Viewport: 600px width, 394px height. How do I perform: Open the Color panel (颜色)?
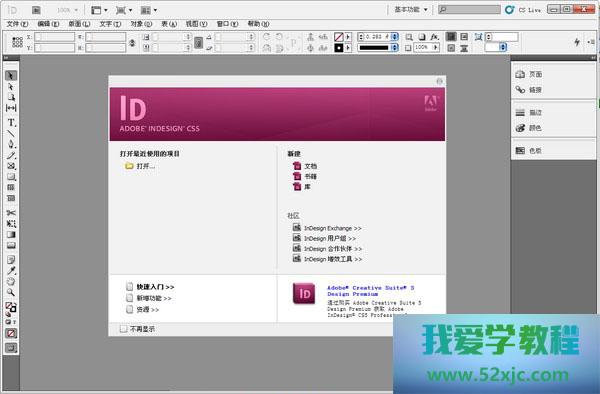point(528,128)
